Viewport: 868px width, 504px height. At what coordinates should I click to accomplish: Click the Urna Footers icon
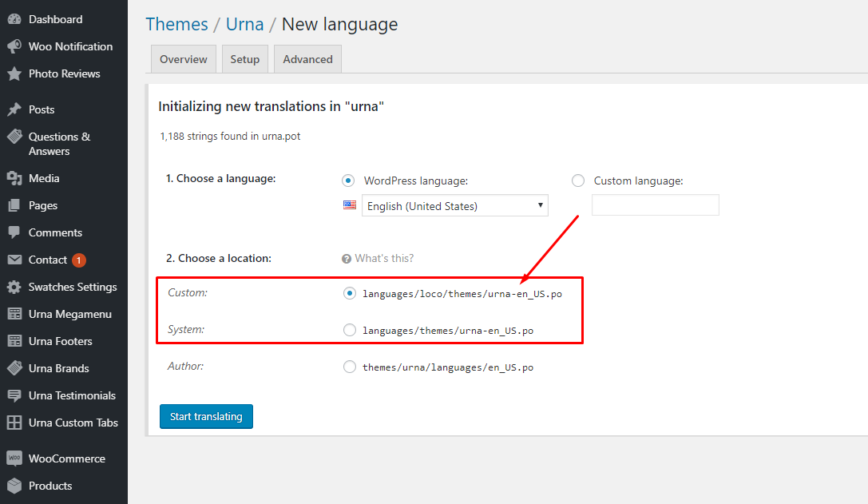[x=14, y=341]
